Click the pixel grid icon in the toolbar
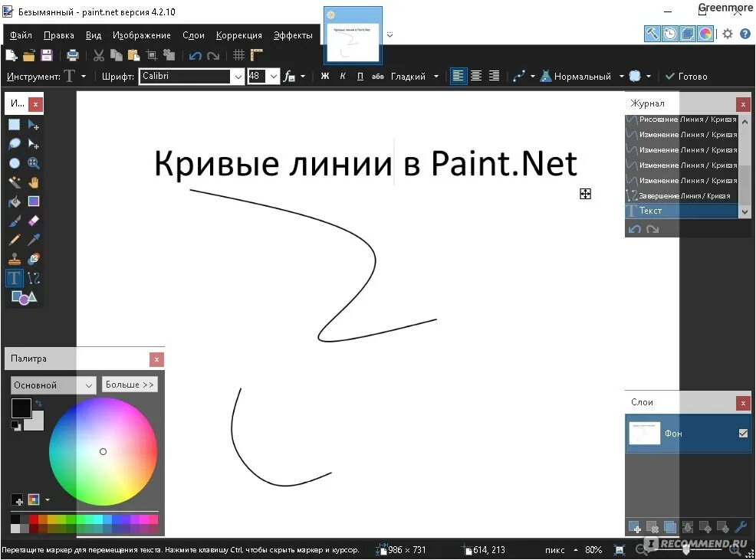The height and width of the screenshot is (560, 756). tap(238, 55)
